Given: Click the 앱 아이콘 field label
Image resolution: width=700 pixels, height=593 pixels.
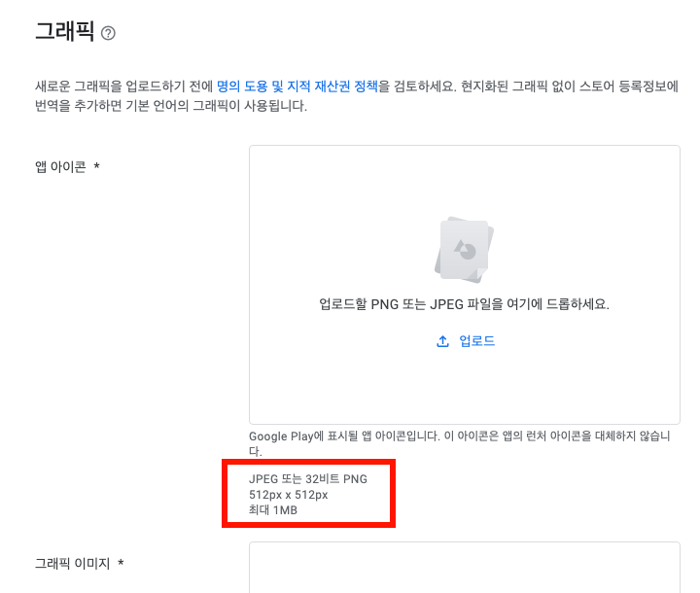Looking at the screenshot, I should [x=60, y=167].
